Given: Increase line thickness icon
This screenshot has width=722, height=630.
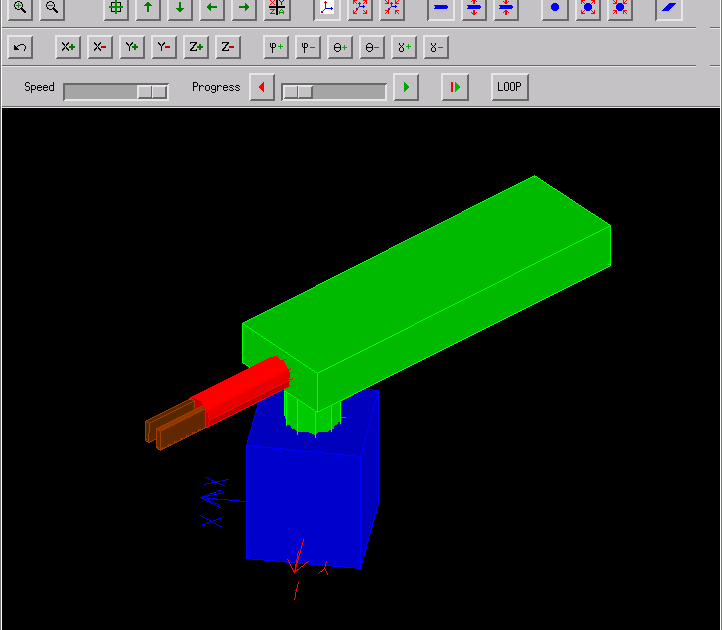Looking at the screenshot, I should click(474, 8).
